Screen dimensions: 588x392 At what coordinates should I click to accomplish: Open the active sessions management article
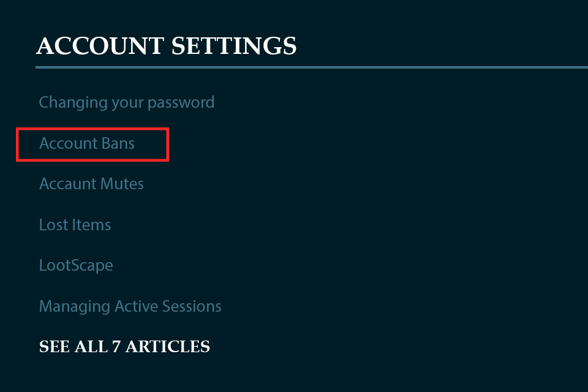tap(130, 306)
